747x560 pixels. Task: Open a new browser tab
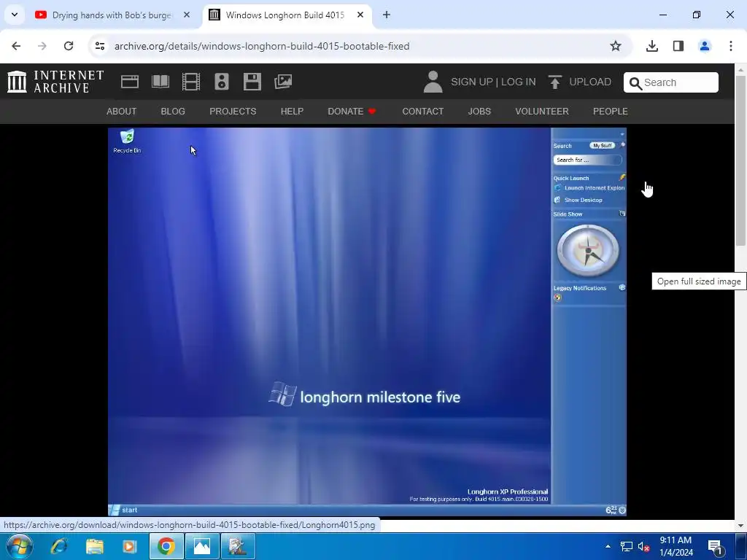coord(387,15)
